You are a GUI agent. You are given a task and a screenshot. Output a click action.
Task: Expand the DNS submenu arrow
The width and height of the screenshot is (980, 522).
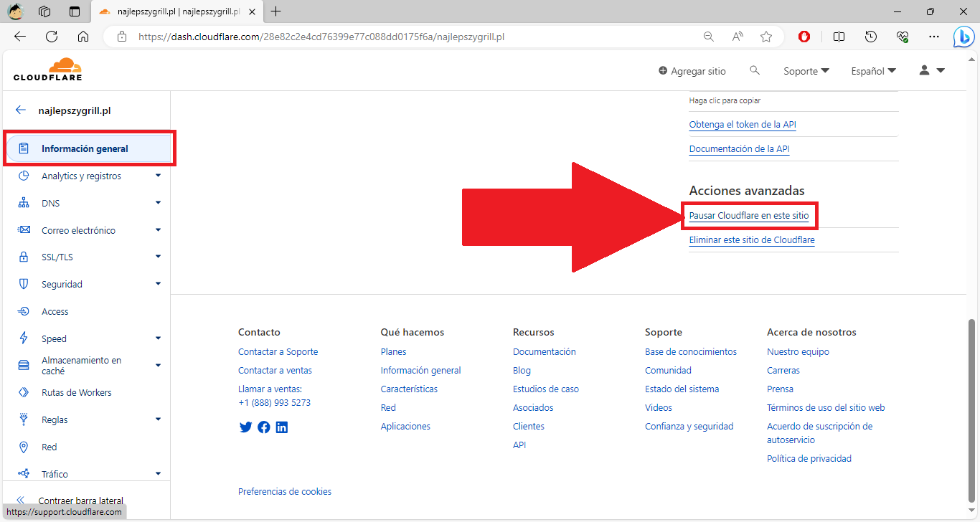(x=159, y=203)
